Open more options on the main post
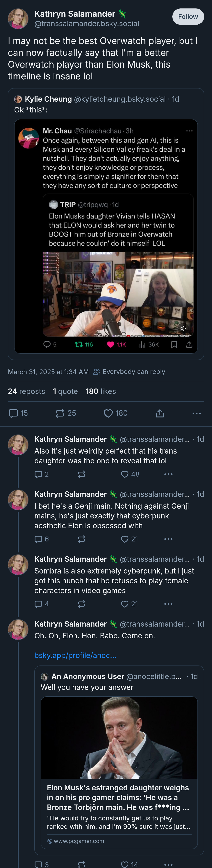Screen dimensions: 212x868 pos(196,413)
